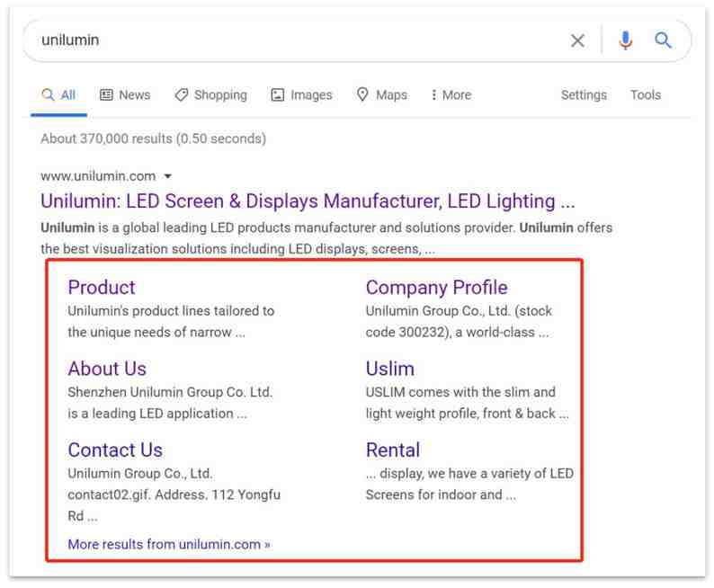Clear the search box with the X icon
Image resolution: width=714 pixels, height=588 pixels.
[577, 41]
